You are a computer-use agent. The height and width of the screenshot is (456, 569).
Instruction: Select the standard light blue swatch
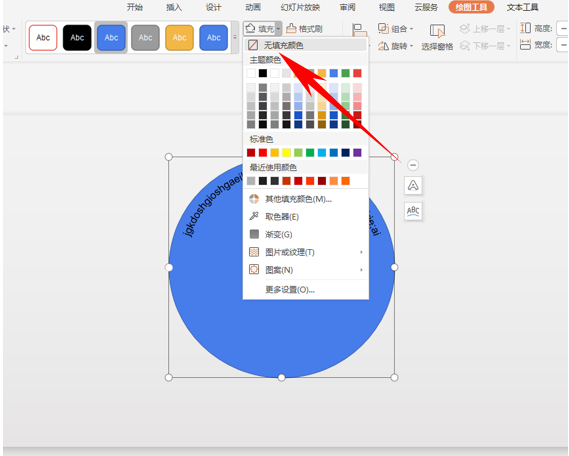[x=322, y=152]
